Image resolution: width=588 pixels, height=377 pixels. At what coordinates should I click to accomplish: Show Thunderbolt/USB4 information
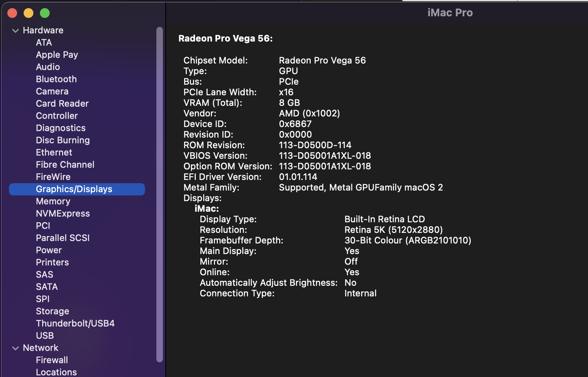pos(75,323)
